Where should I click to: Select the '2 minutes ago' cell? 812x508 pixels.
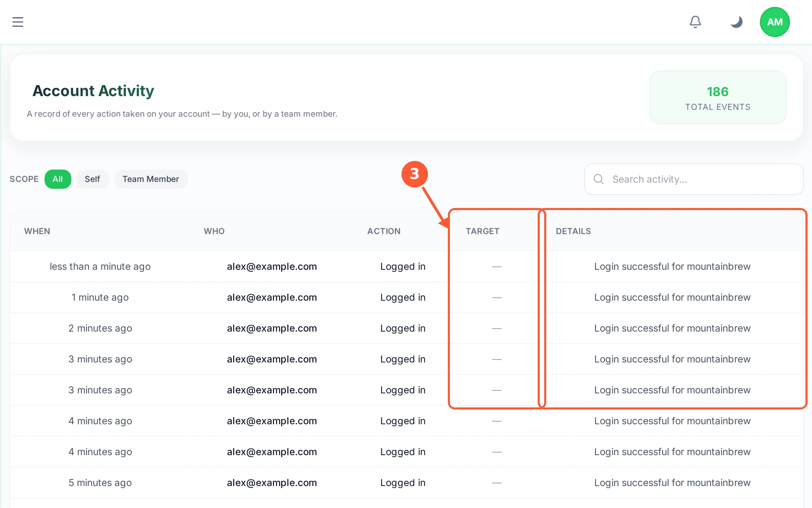(x=100, y=328)
